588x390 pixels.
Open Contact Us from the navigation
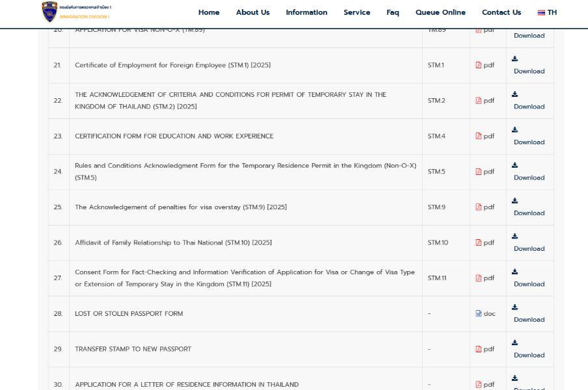(501, 12)
